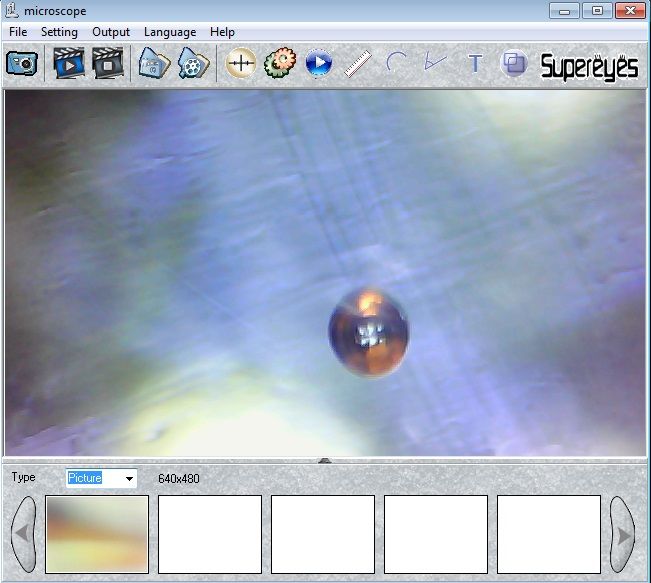This screenshot has width=651, height=583.
Task: Open the File menu
Action: 18,32
